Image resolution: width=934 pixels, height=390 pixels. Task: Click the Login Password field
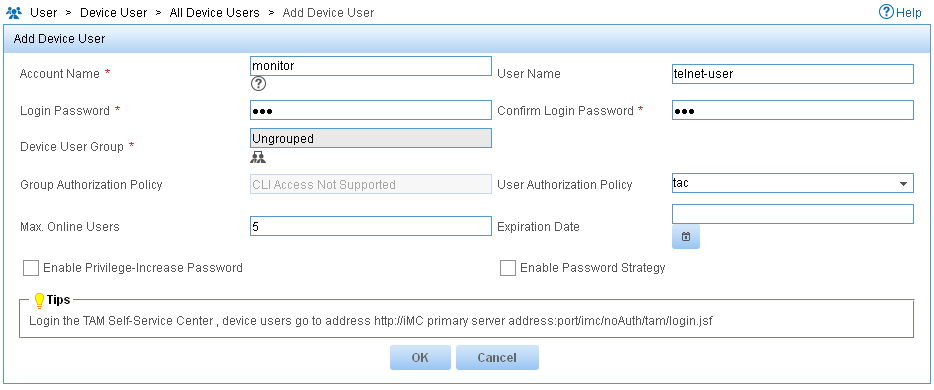point(371,110)
